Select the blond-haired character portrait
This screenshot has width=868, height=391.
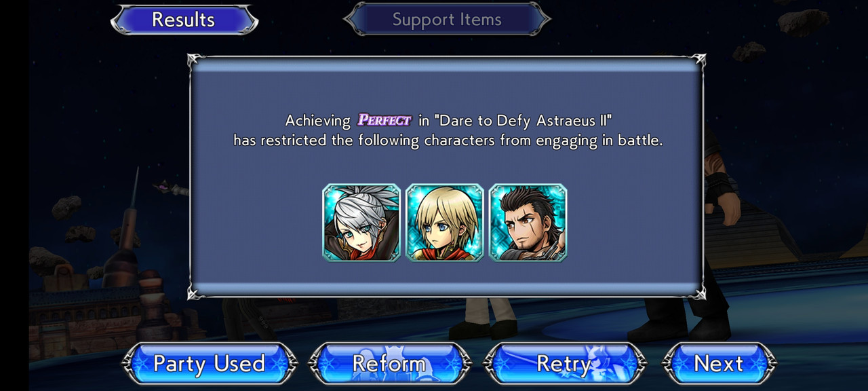445,222
